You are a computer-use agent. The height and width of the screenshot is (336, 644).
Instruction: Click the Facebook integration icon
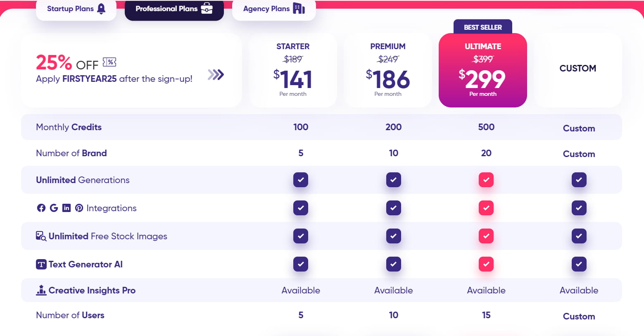pyautogui.click(x=41, y=208)
